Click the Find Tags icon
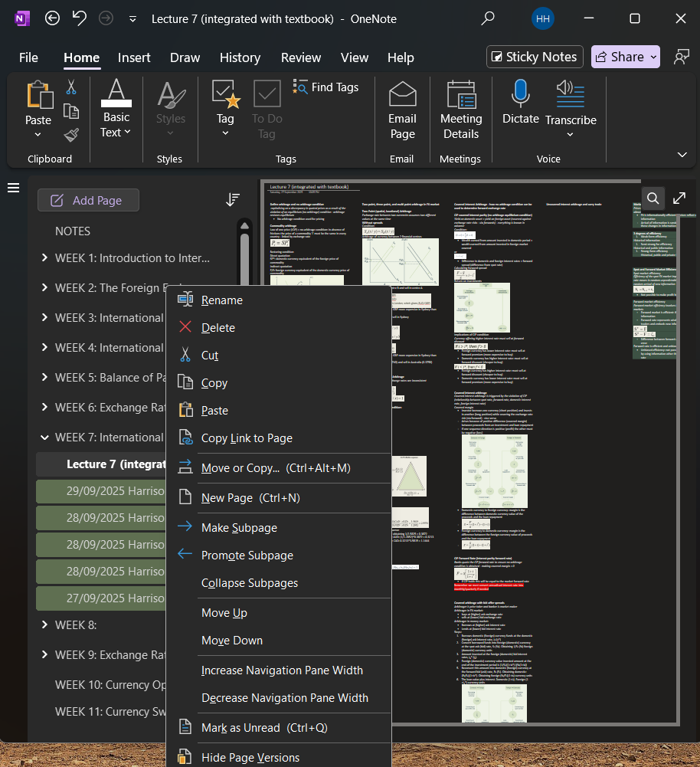700x767 pixels. coord(302,87)
